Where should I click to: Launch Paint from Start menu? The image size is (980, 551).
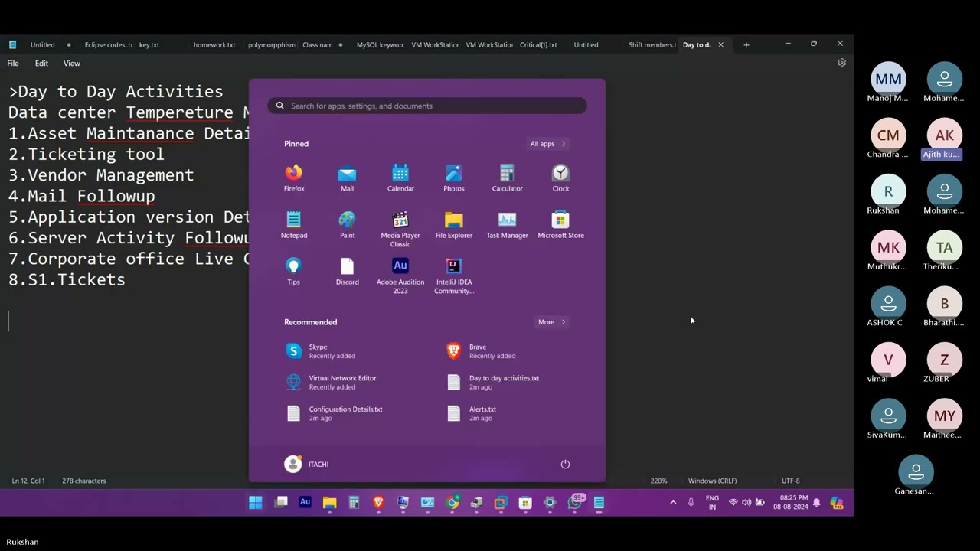click(347, 225)
